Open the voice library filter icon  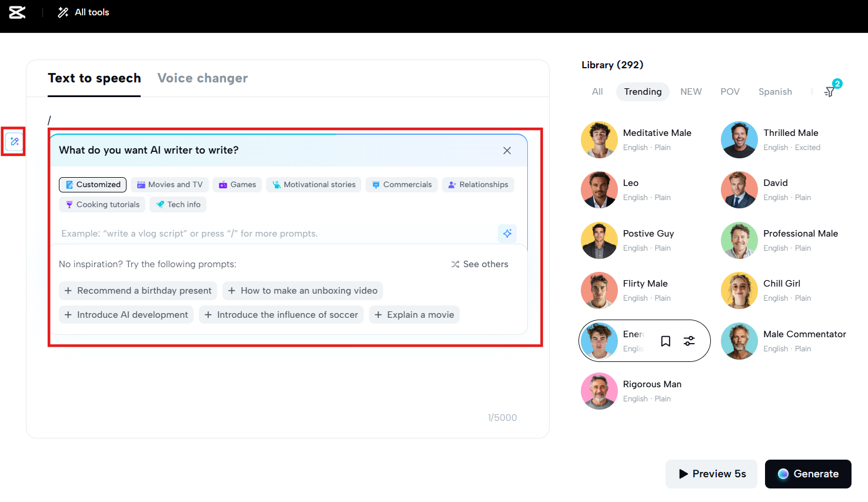(830, 92)
